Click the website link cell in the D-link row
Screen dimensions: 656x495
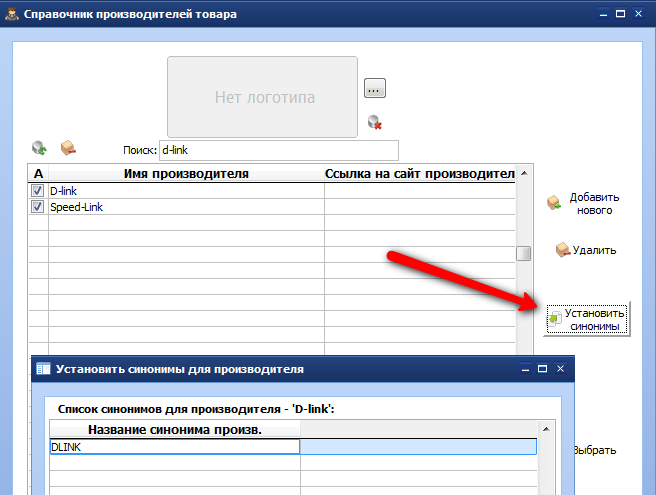(420, 191)
